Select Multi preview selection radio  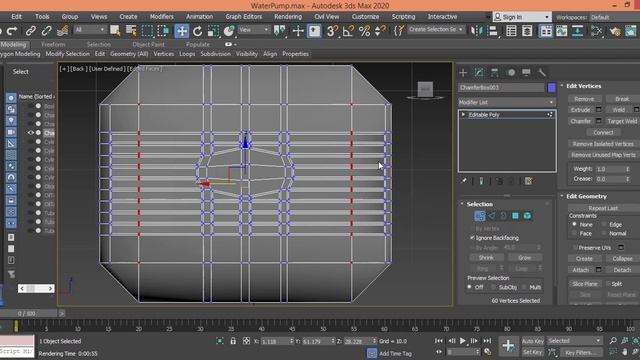click(524, 287)
